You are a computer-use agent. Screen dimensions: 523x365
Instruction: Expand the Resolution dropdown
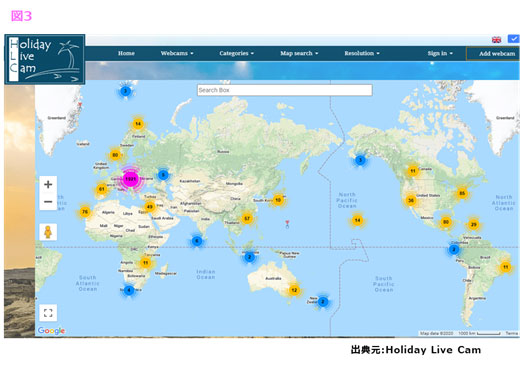[x=362, y=53]
